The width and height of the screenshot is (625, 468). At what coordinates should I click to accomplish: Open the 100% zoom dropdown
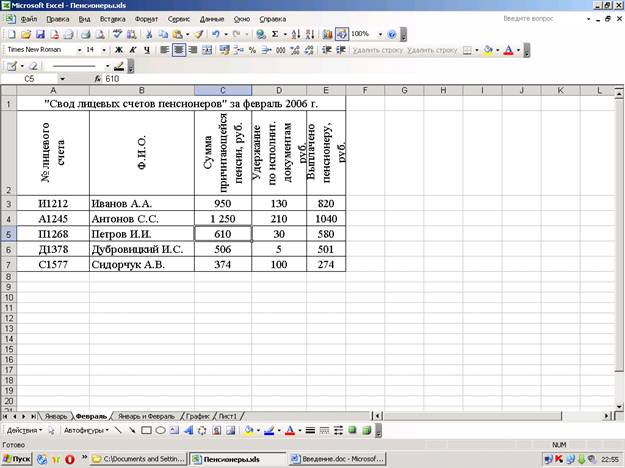point(379,34)
